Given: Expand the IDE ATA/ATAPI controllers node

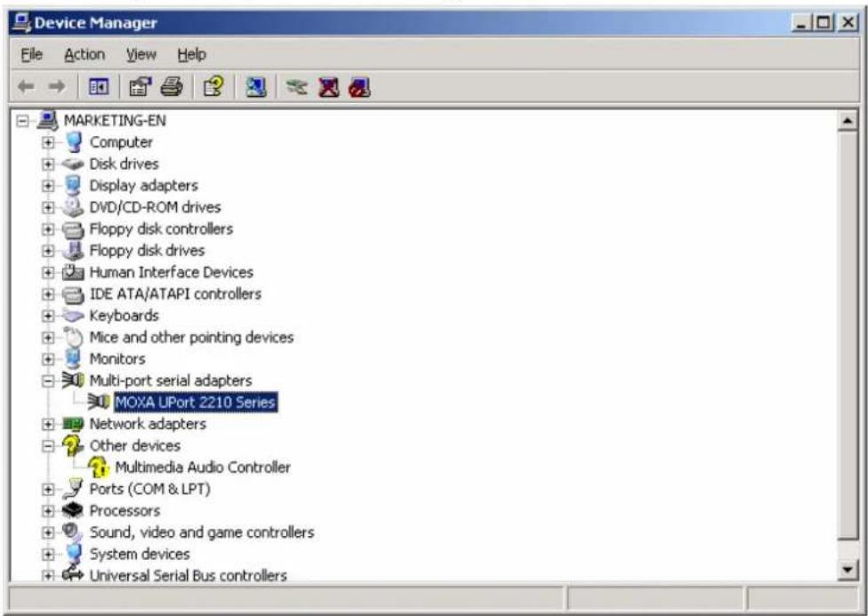Looking at the screenshot, I should (48, 294).
